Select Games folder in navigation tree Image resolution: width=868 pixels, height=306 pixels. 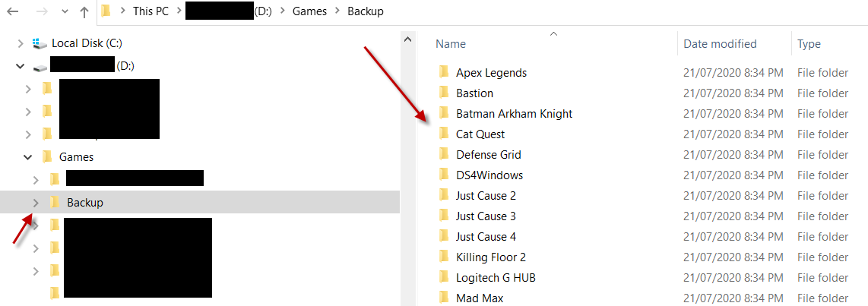coord(77,157)
